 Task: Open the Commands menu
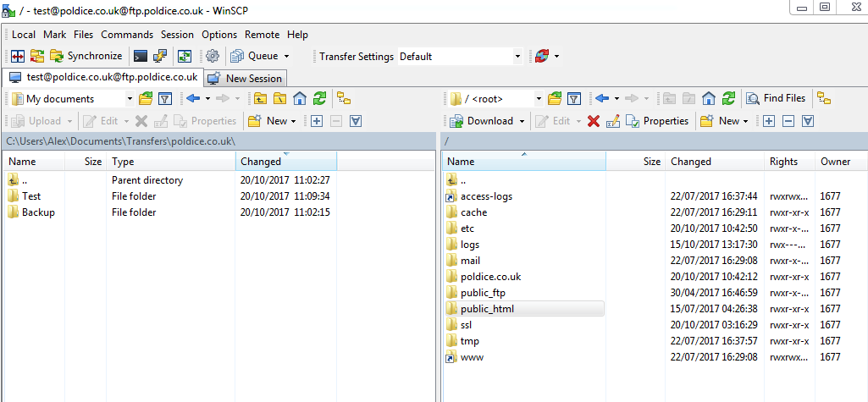click(127, 35)
